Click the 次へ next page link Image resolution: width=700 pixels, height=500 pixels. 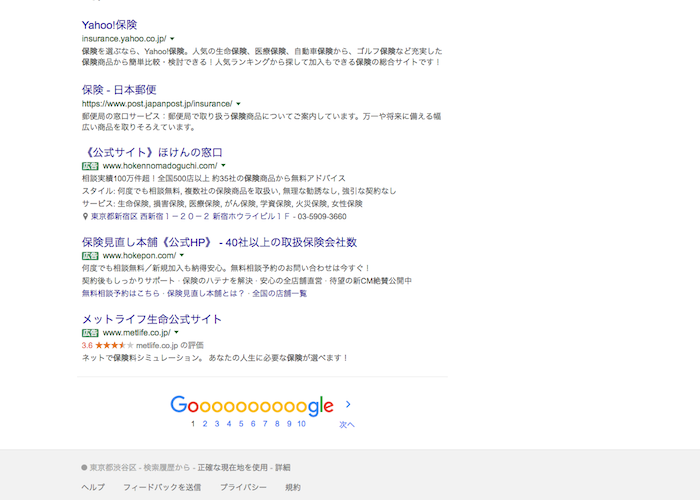pyautogui.click(x=347, y=424)
